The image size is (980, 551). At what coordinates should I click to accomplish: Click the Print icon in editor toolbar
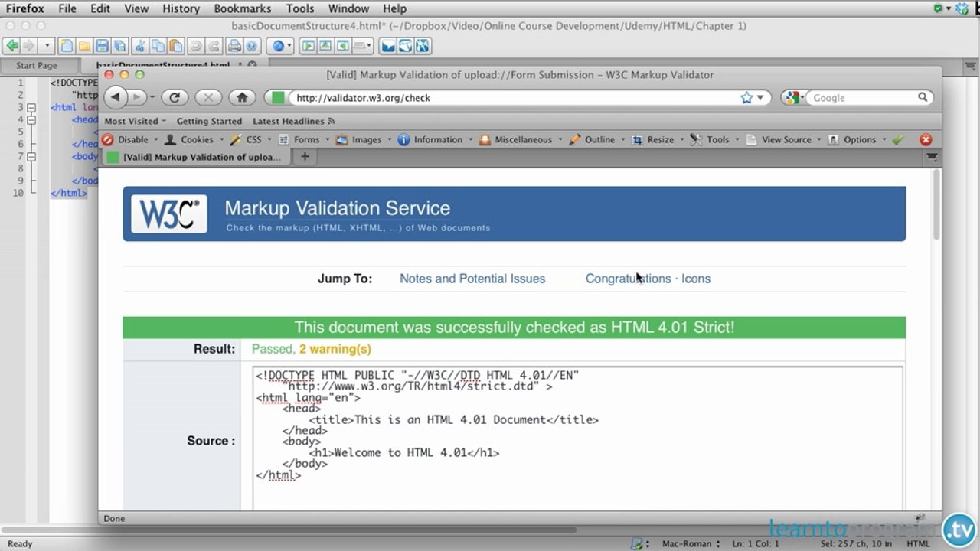tap(234, 46)
